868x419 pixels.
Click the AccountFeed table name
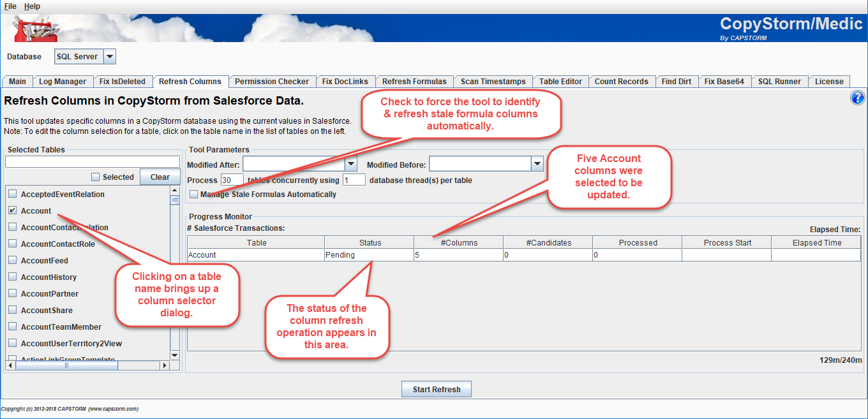(45, 261)
